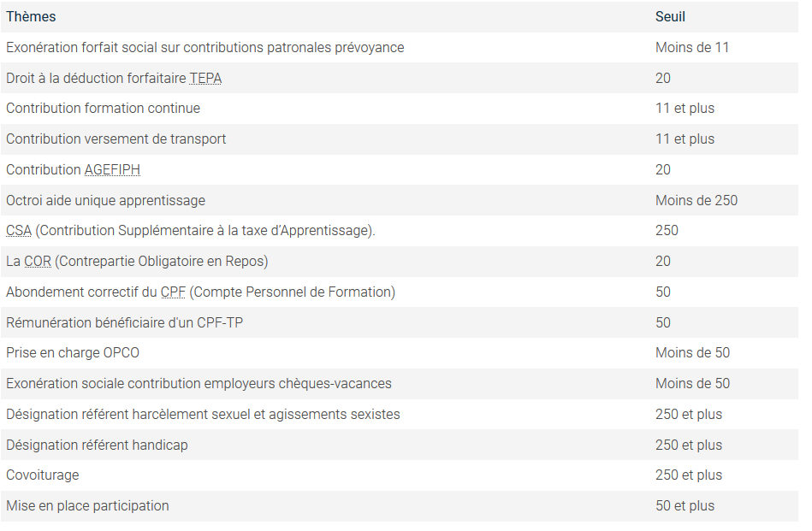812x531 pixels.
Task: Click the Exonération sociale chèques-vacances row
Action: (400, 383)
